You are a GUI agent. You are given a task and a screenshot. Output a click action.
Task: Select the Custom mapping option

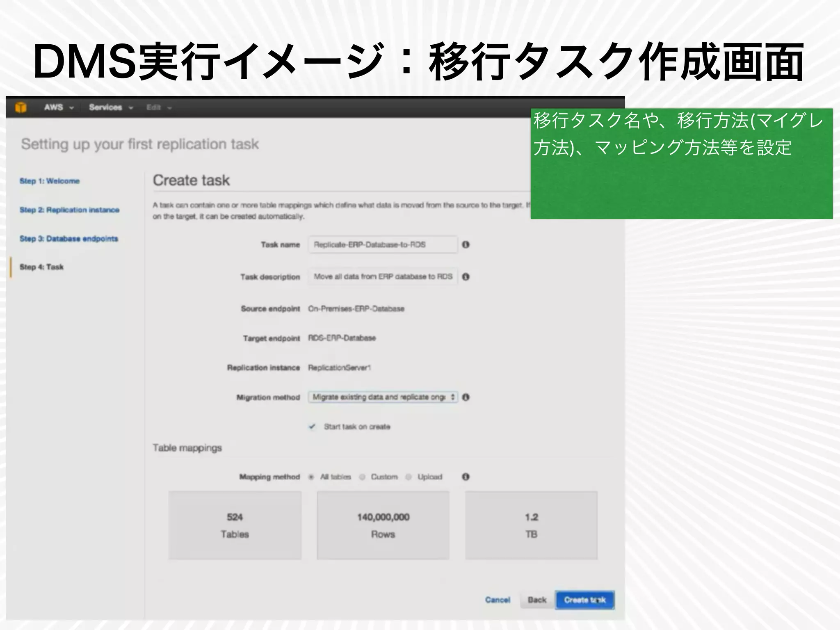[x=362, y=477]
